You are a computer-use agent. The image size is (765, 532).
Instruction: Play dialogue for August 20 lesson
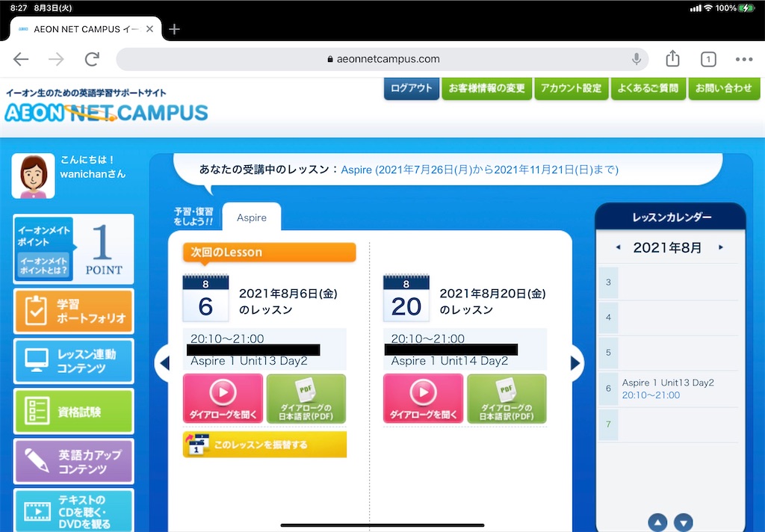click(x=424, y=399)
